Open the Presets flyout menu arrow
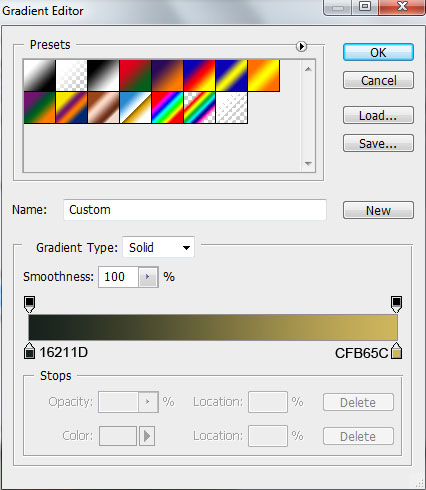The image size is (426, 490). click(x=301, y=46)
